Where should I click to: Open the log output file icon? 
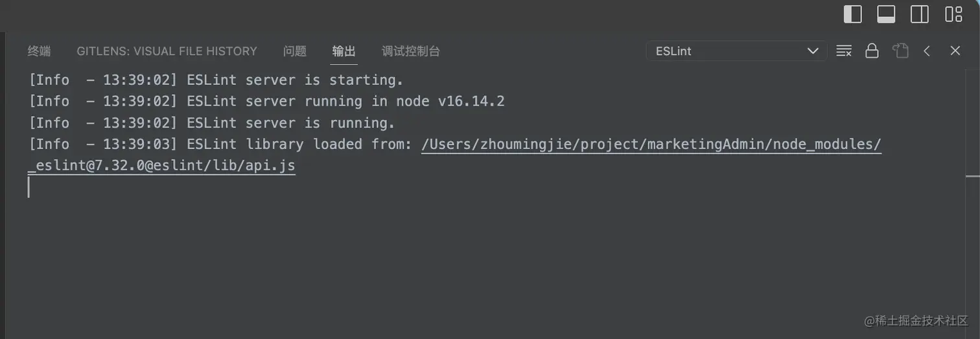[900, 51]
